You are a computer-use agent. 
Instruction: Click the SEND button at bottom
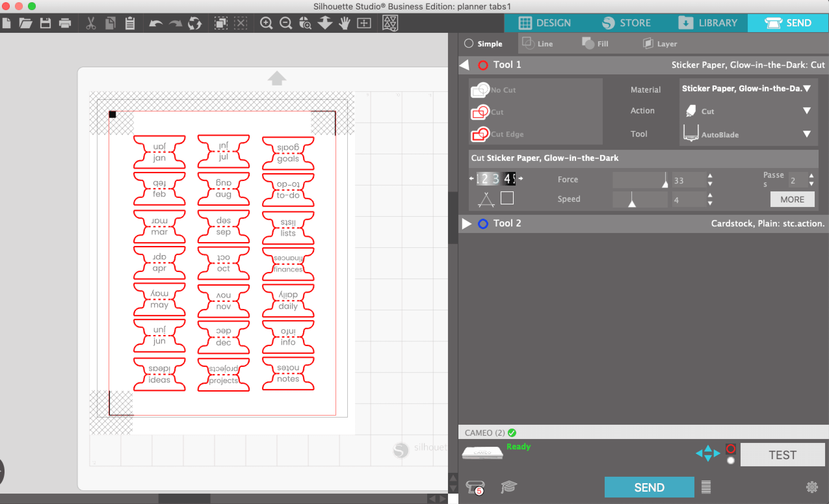[x=649, y=487]
